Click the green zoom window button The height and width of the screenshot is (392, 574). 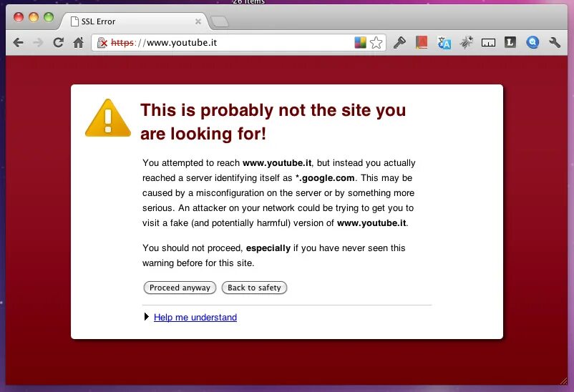49,17
